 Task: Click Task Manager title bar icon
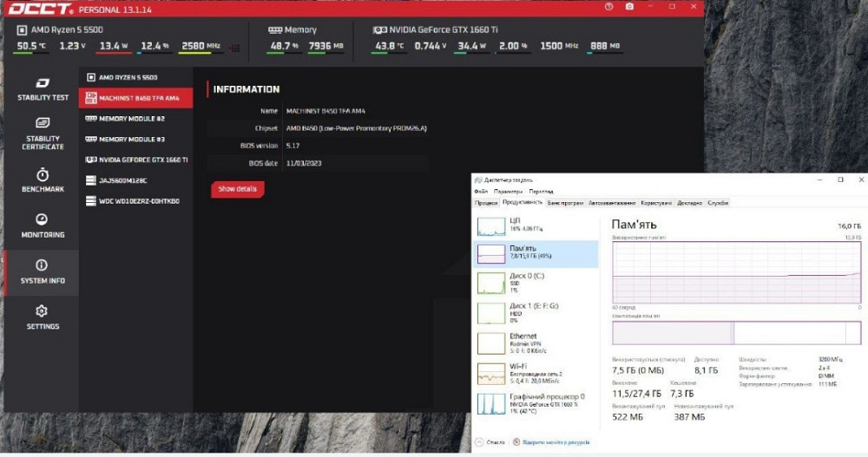pyautogui.click(x=478, y=180)
